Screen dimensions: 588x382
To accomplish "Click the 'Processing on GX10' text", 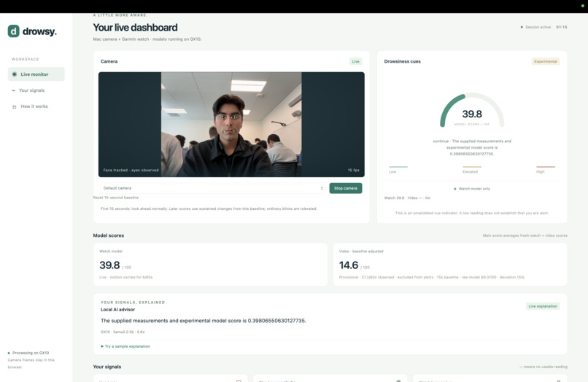I will tap(31, 353).
